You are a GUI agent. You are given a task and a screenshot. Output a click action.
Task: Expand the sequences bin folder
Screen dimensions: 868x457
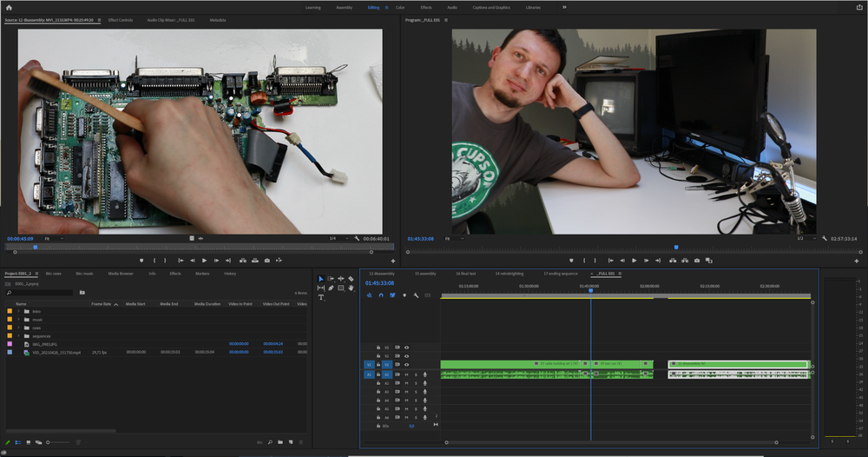(x=18, y=336)
